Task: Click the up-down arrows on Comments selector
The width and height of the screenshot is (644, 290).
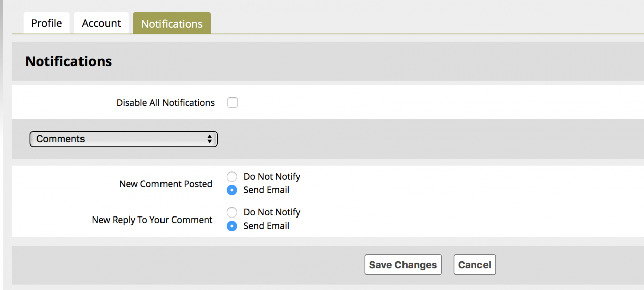Action: 210,139
